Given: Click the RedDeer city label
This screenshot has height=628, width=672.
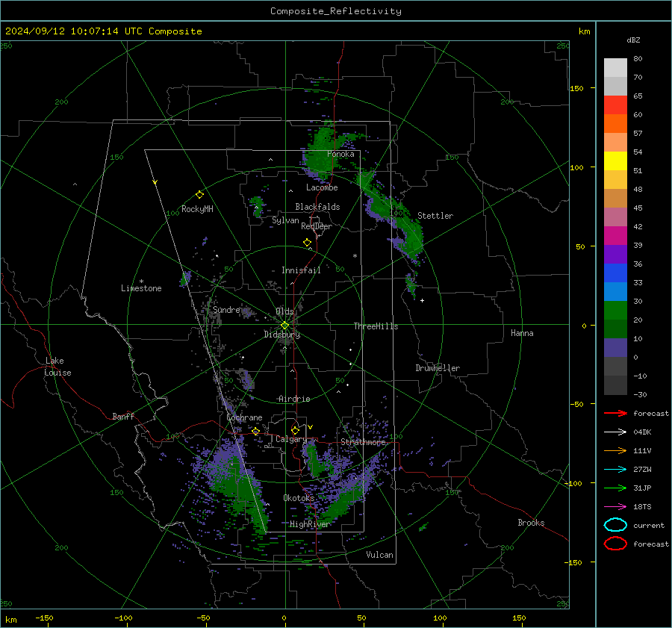Looking at the screenshot, I should (317, 226).
